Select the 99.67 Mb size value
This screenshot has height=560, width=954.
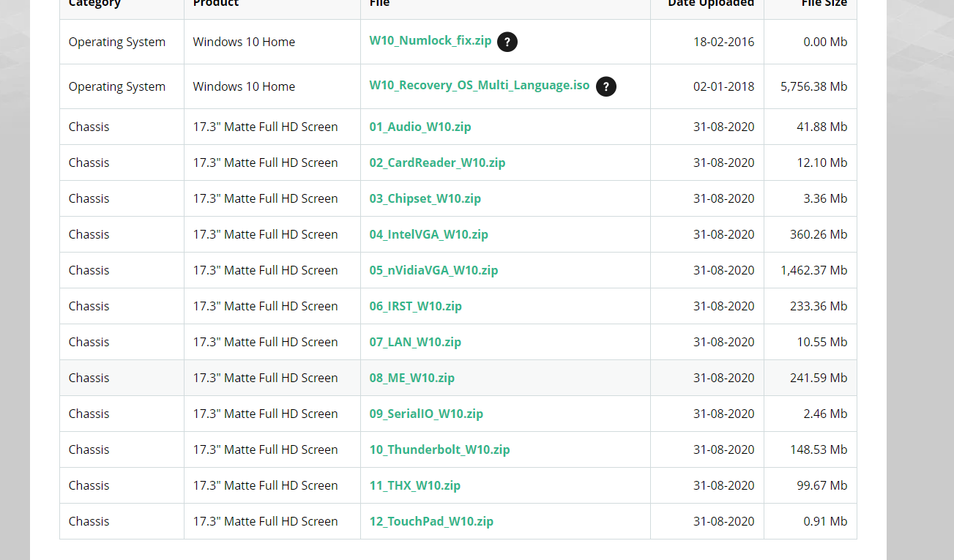pos(822,485)
